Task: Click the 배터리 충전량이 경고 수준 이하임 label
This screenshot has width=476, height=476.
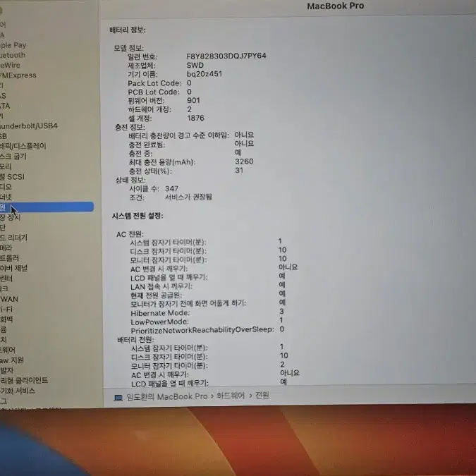Action: coord(179,135)
